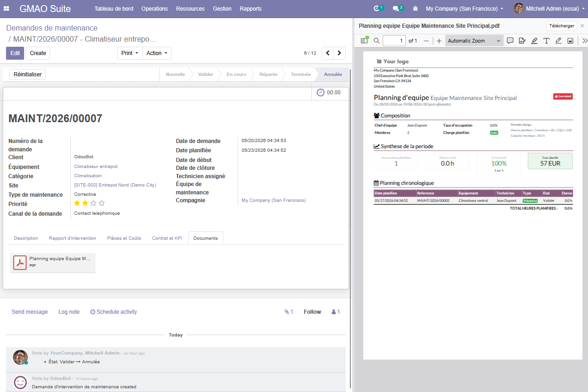
Task: Switch to the Description tab
Action: coord(26,238)
